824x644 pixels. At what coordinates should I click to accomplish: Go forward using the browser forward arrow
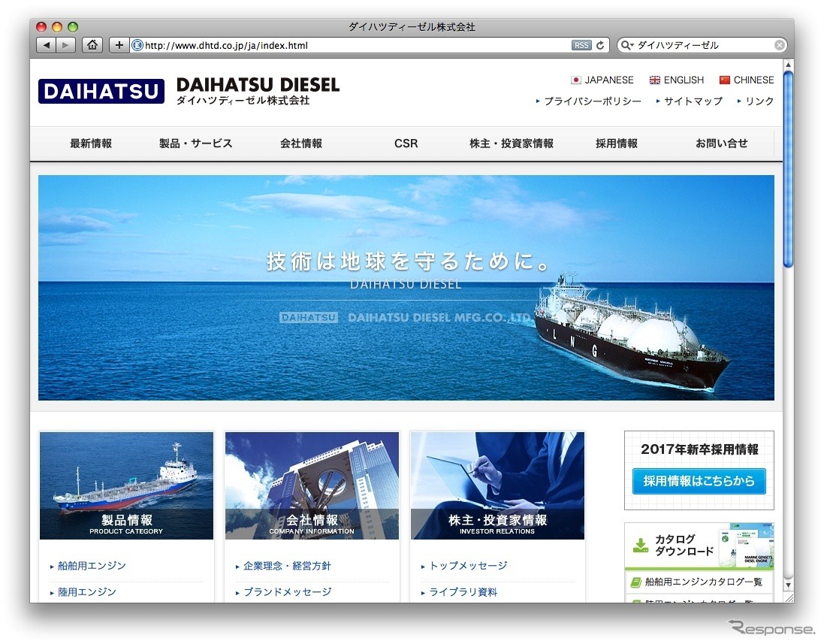point(65,45)
